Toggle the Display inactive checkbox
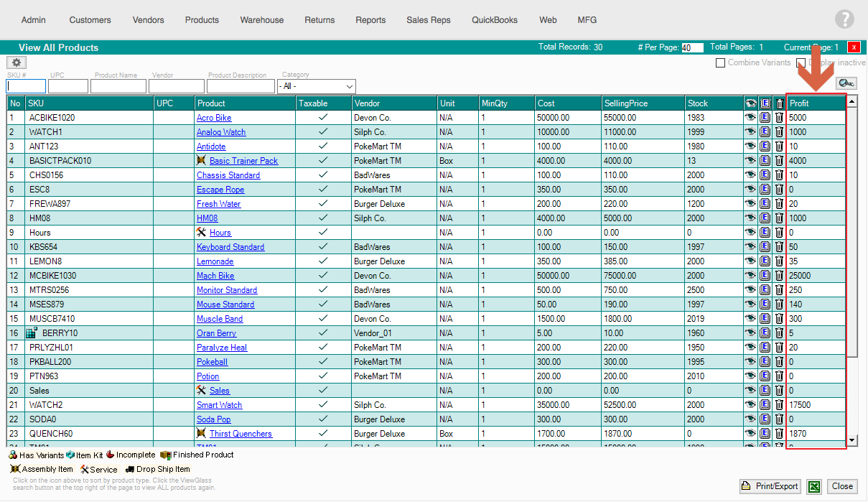This screenshot has width=868, height=502. coord(801,63)
